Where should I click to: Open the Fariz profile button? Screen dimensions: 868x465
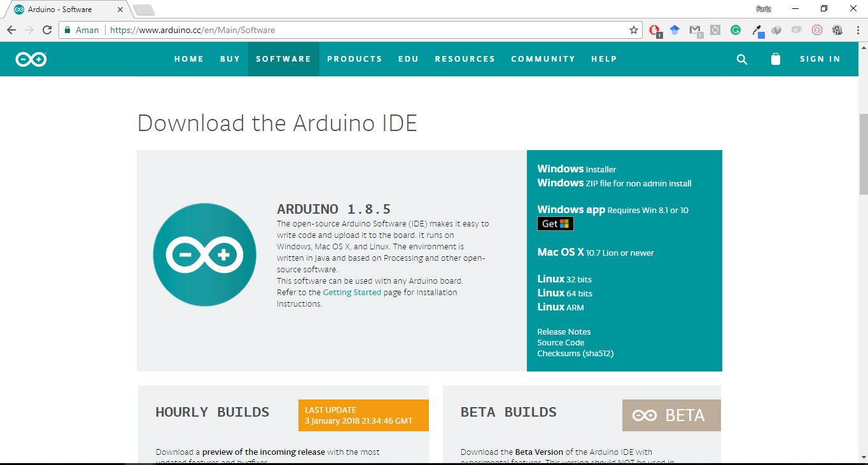coord(764,9)
